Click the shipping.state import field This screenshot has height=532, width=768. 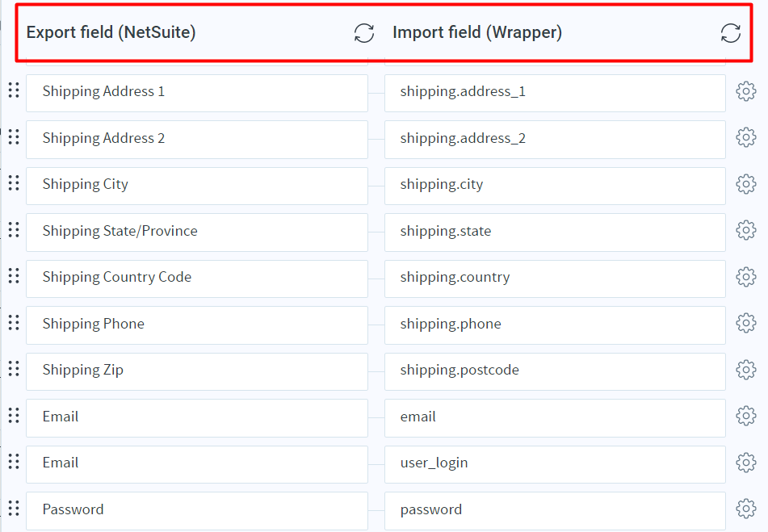555,232
